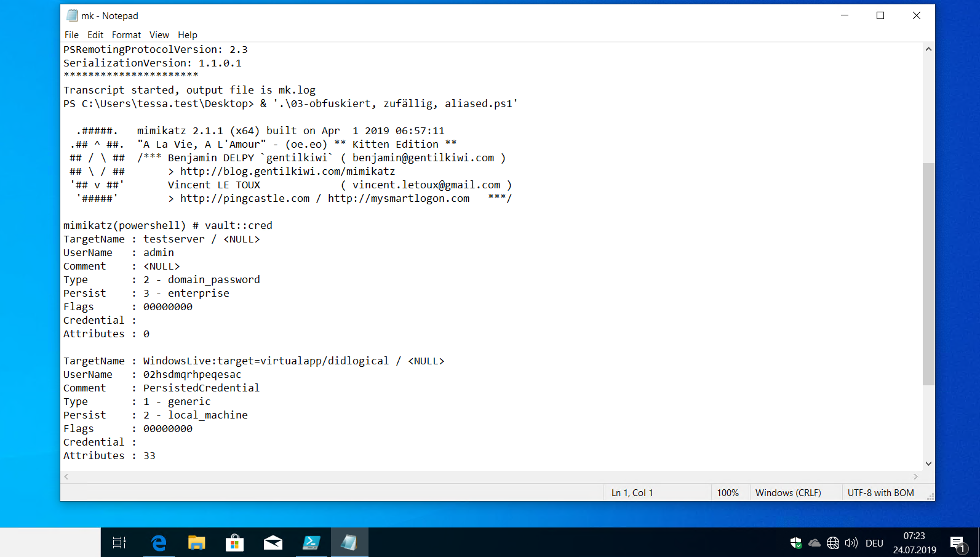Viewport: 980px width, 557px height.
Task: Open the Help menu
Action: (x=188, y=35)
